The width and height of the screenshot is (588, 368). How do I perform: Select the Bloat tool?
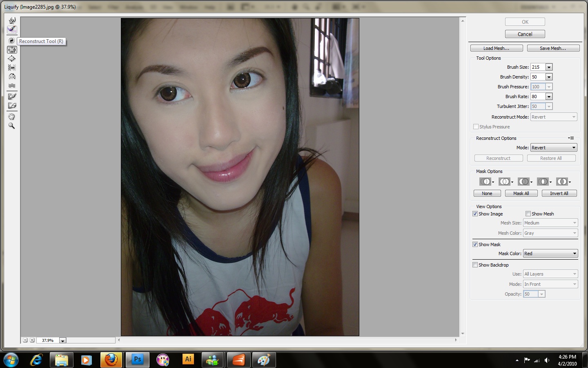(12, 59)
